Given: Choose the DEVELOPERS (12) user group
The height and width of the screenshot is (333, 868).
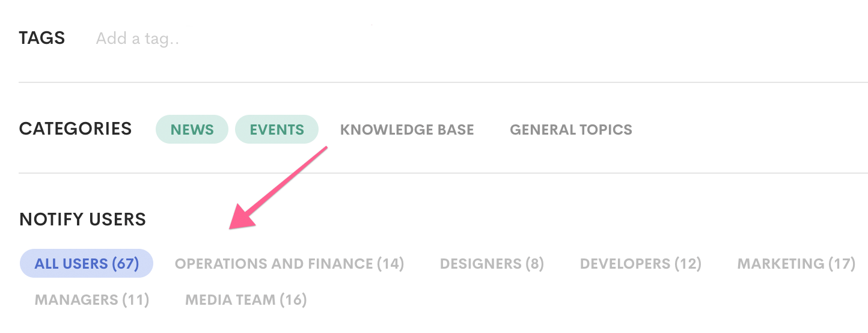Looking at the screenshot, I should click(640, 263).
